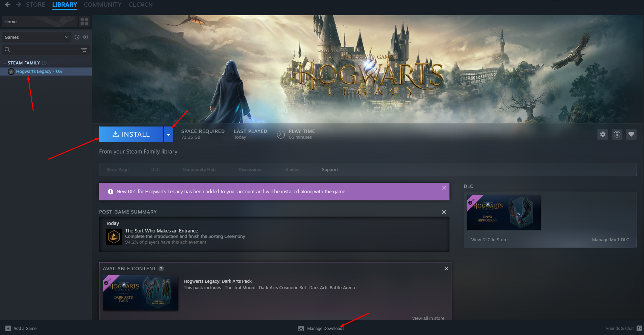644x335 pixels.
Task: Open the DLC tab link
Action: (x=155, y=170)
